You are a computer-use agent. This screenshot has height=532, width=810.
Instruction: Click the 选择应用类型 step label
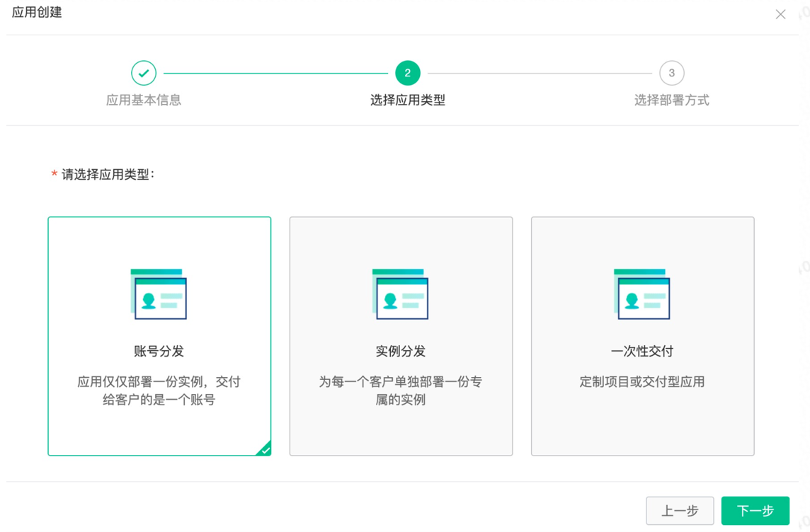[408, 100]
